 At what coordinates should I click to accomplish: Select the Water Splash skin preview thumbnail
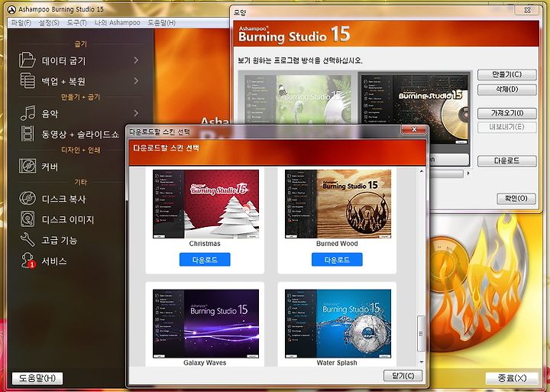point(338,323)
